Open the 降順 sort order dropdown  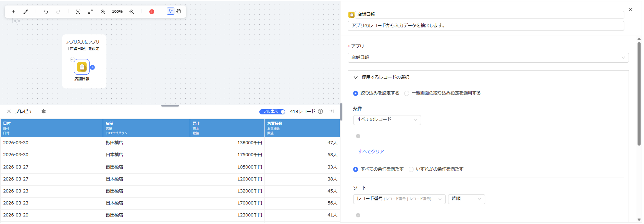click(x=466, y=199)
